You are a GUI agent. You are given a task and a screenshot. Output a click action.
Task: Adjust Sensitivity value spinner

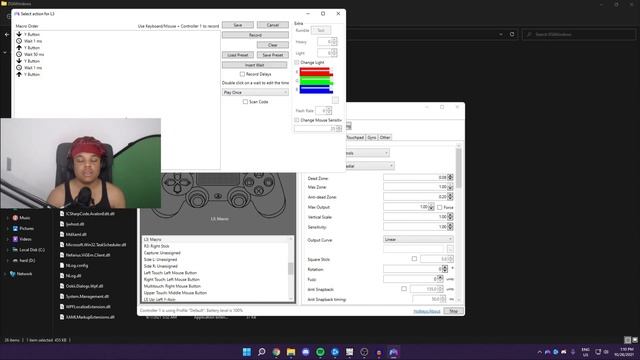coord(450,227)
